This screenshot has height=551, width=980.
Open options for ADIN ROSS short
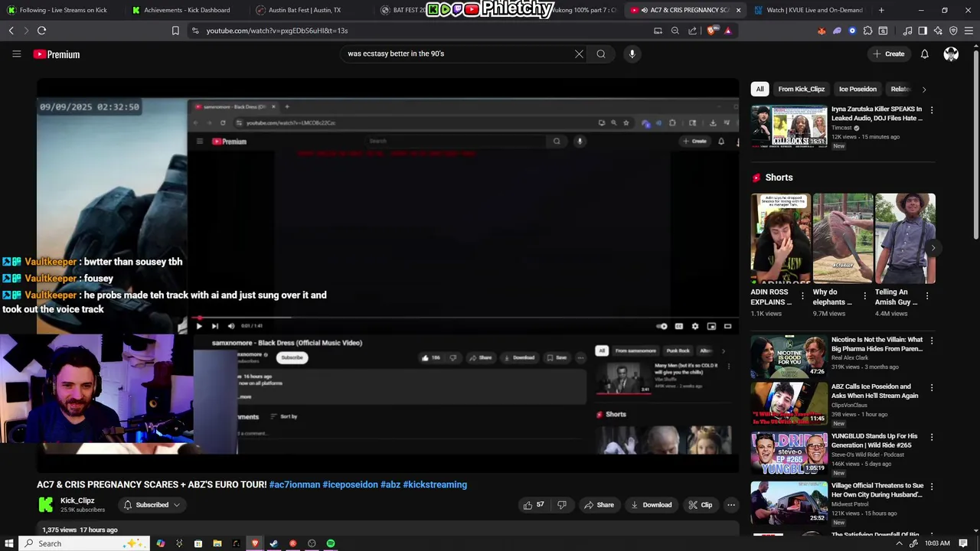[x=802, y=295]
